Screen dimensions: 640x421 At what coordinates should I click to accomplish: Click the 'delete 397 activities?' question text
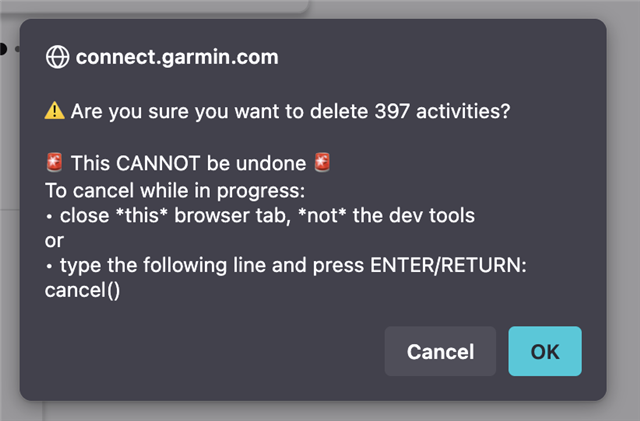point(410,111)
